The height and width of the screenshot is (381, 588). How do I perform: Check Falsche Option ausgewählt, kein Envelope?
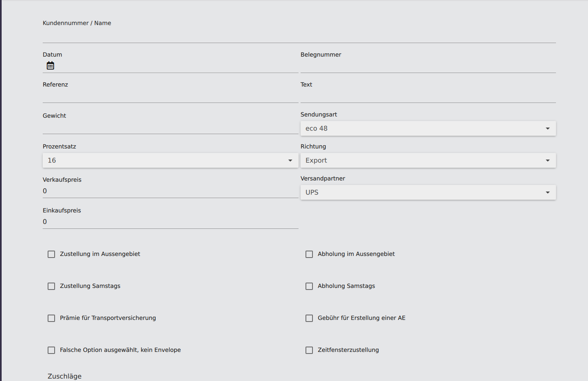click(51, 350)
